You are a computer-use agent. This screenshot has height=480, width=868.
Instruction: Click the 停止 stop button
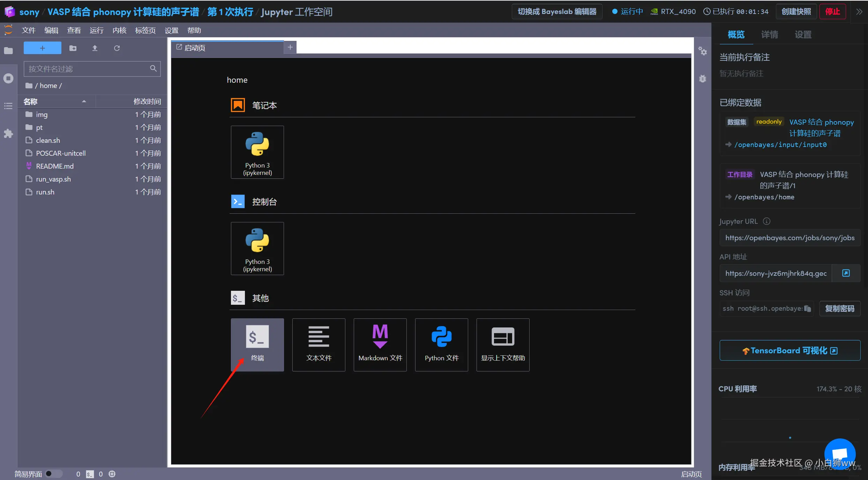point(832,12)
